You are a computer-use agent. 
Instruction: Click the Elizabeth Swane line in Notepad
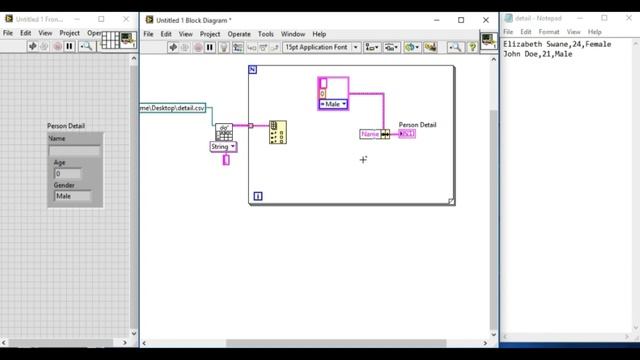point(557,44)
